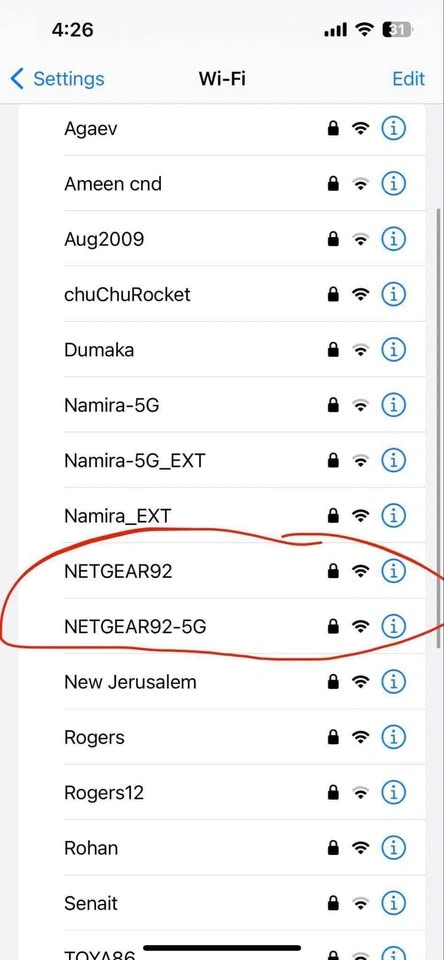444x960 pixels.
Task: Open info icon for Namira_EXT
Action: pos(394,516)
